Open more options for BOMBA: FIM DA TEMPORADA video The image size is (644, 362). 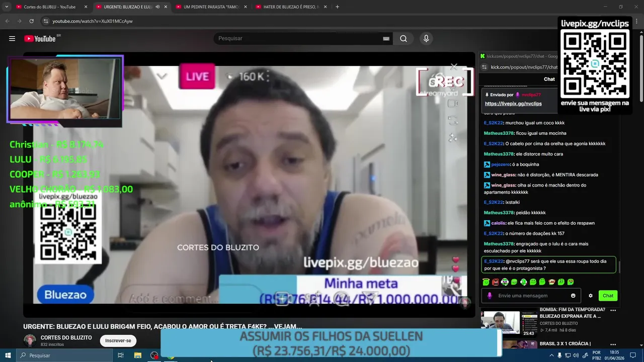click(613, 310)
